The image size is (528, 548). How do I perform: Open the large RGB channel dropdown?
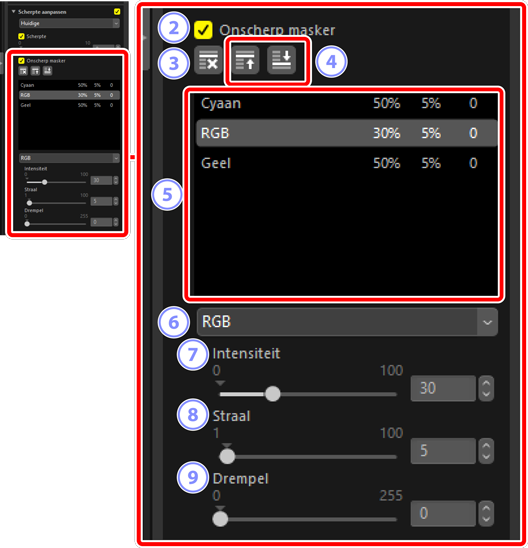(347, 322)
